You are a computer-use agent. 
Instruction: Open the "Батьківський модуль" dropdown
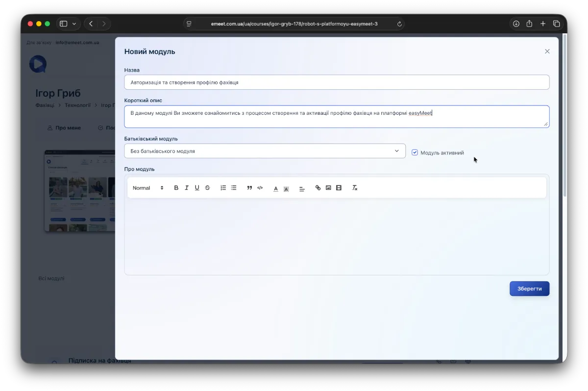(265, 151)
